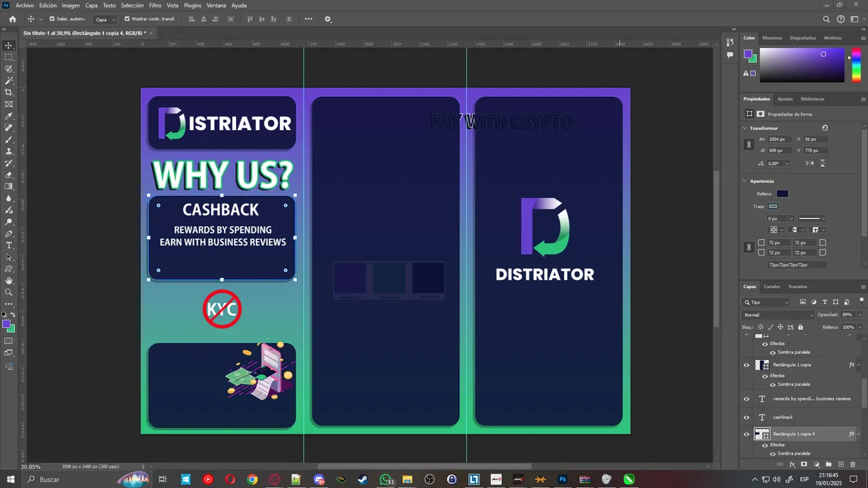Hide the Rectángulo 1 copia layer
868x488 pixels.
point(747,365)
